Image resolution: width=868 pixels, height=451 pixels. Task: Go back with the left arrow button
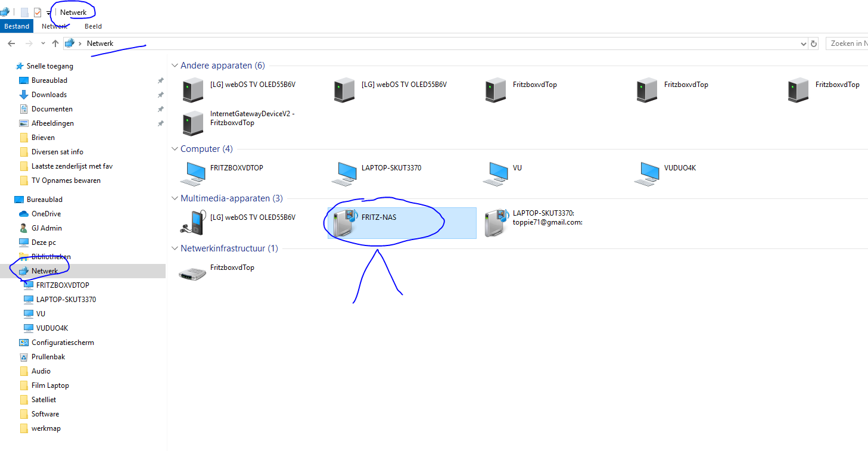tap(11, 43)
